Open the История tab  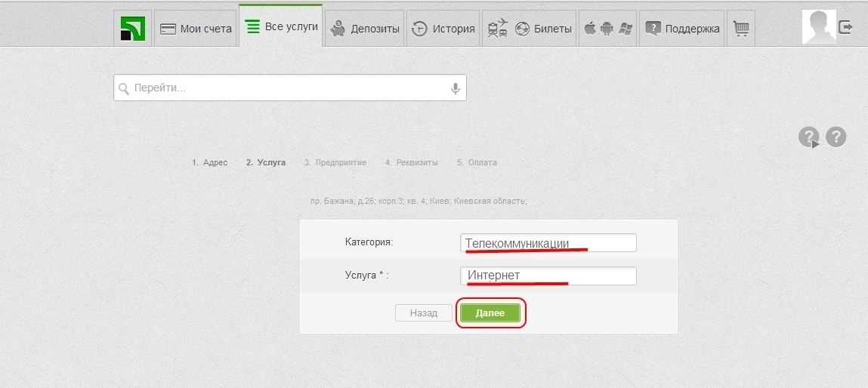(x=443, y=28)
